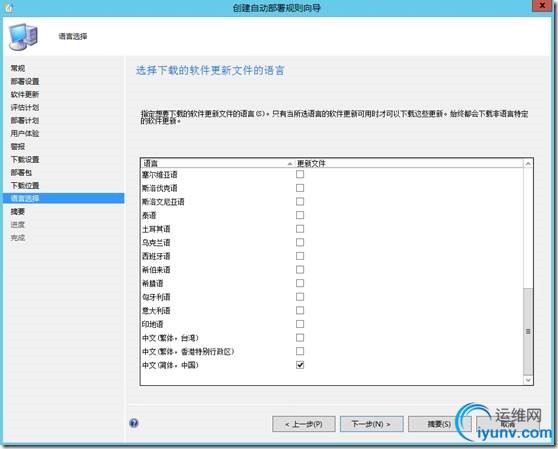Tick the 匈牙利语 checkbox

[x=300, y=297]
